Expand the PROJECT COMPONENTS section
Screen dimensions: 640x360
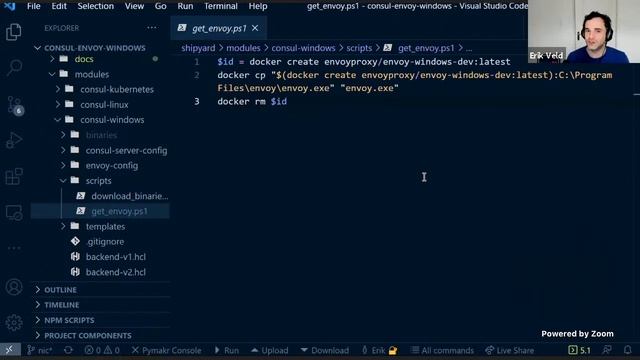tap(100, 336)
